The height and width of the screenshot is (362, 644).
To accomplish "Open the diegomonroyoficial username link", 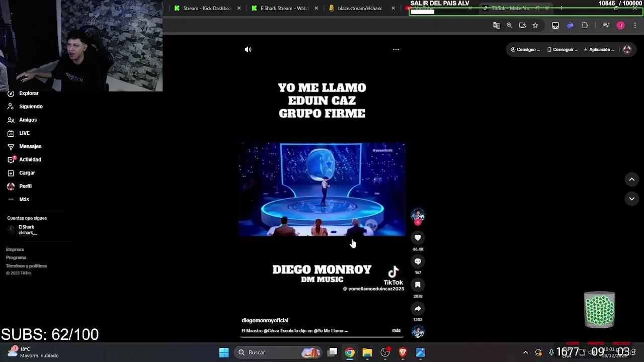I will 265,320.
